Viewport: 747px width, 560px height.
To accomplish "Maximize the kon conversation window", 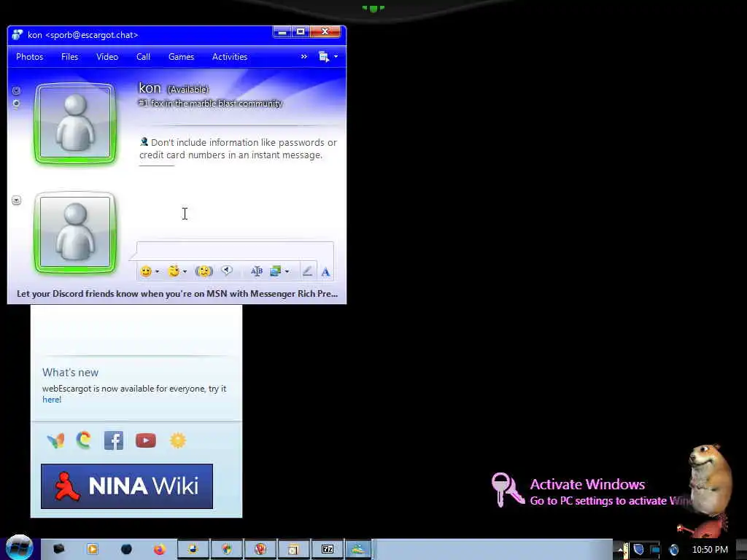I will [301, 32].
